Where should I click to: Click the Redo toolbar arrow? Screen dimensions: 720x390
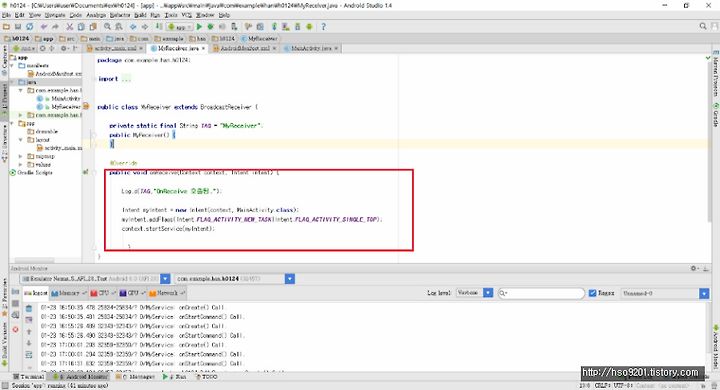click(x=55, y=27)
